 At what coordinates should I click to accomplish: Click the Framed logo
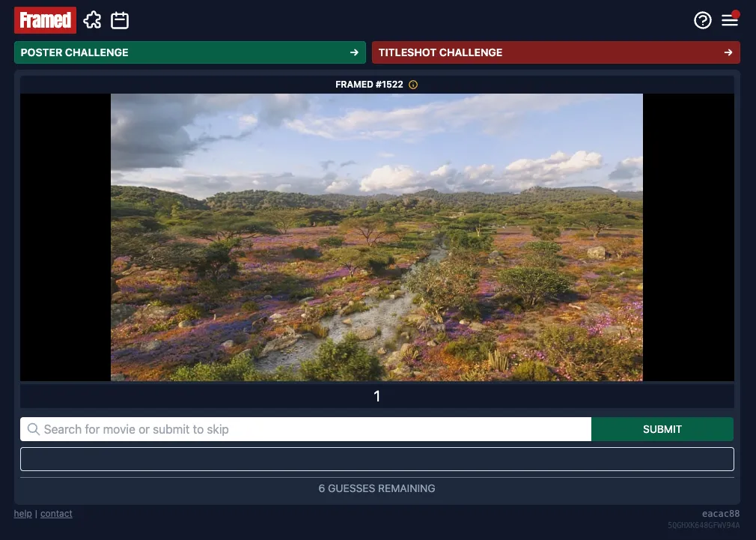click(x=46, y=20)
